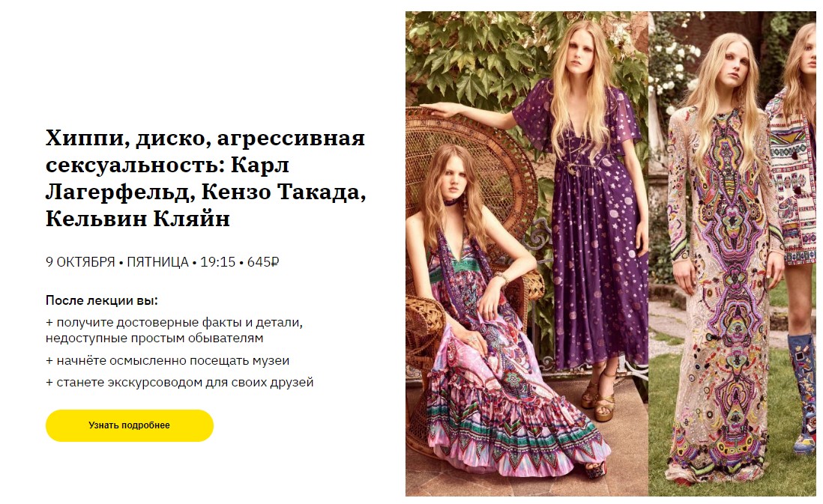Click the 'получите достоверные факты' bullet line
The height and width of the screenshot is (504, 823).
pyautogui.click(x=174, y=330)
